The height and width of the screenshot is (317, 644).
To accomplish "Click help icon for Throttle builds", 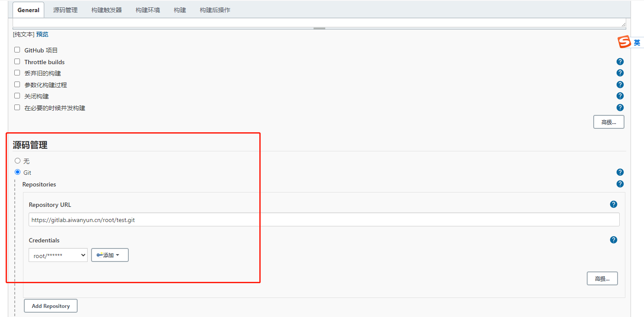I will pyautogui.click(x=620, y=62).
